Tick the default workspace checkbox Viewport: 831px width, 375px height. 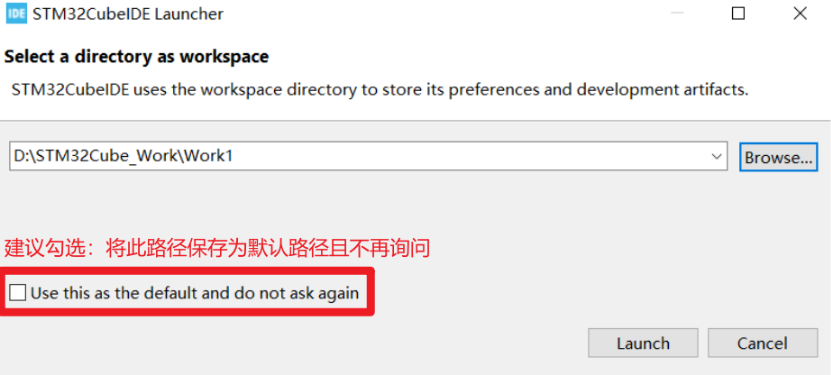(17, 292)
